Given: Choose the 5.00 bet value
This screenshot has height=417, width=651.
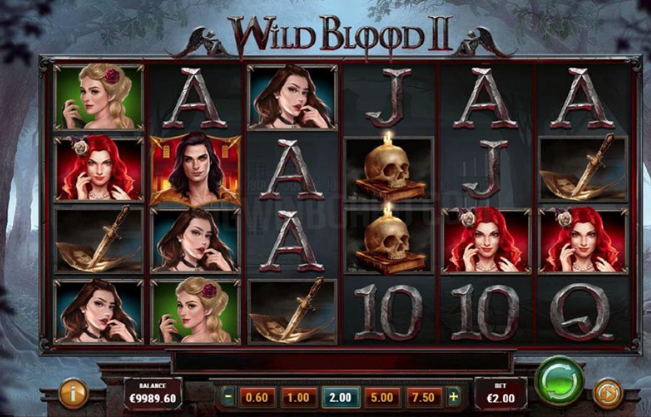Looking at the screenshot, I should 382,397.
